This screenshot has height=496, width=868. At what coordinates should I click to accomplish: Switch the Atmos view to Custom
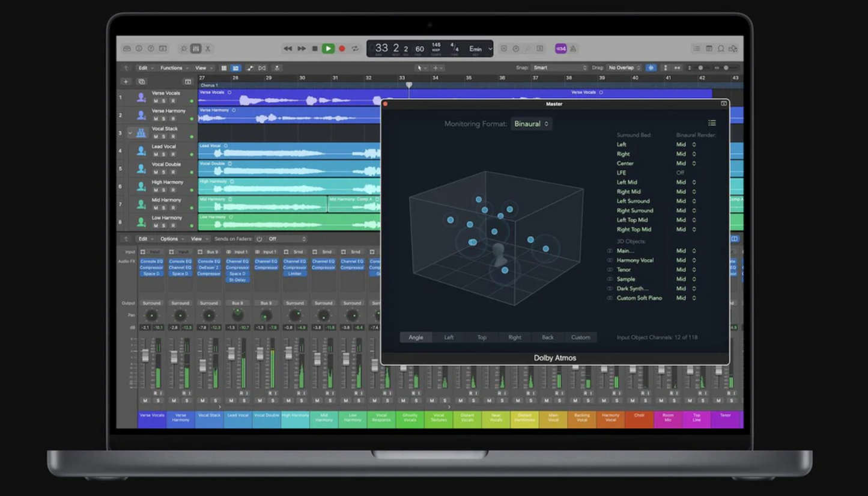[581, 337]
